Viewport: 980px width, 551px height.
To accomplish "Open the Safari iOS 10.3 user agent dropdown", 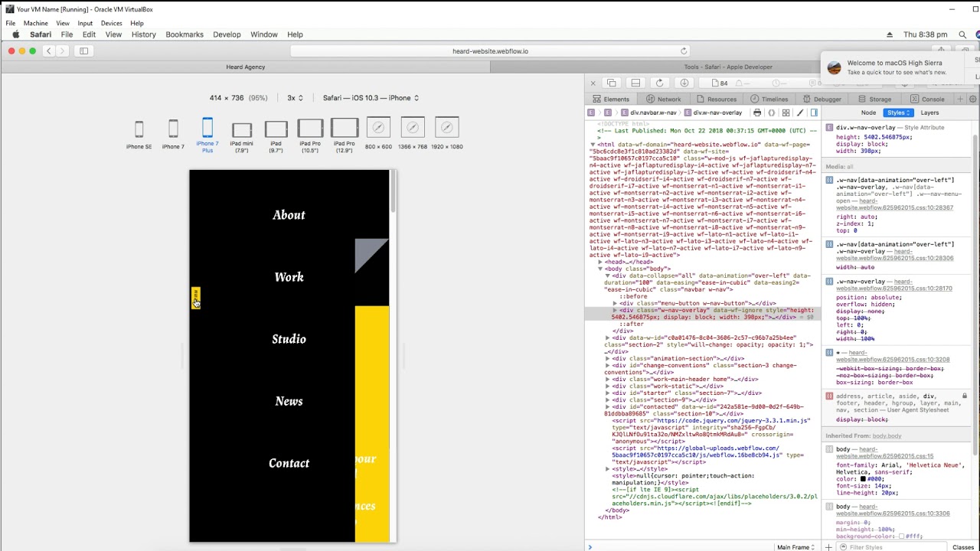I will [371, 98].
